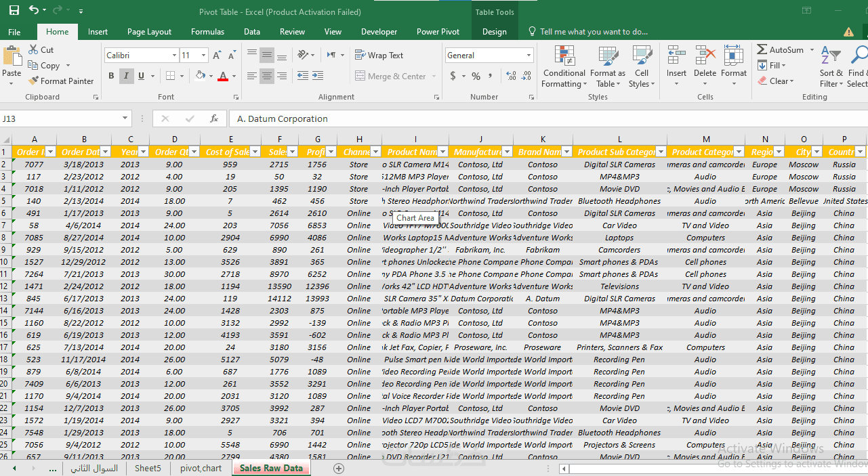The width and height of the screenshot is (868, 476).
Task: Click inside the Name Box showing J13
Action: (x=60, y=119)
